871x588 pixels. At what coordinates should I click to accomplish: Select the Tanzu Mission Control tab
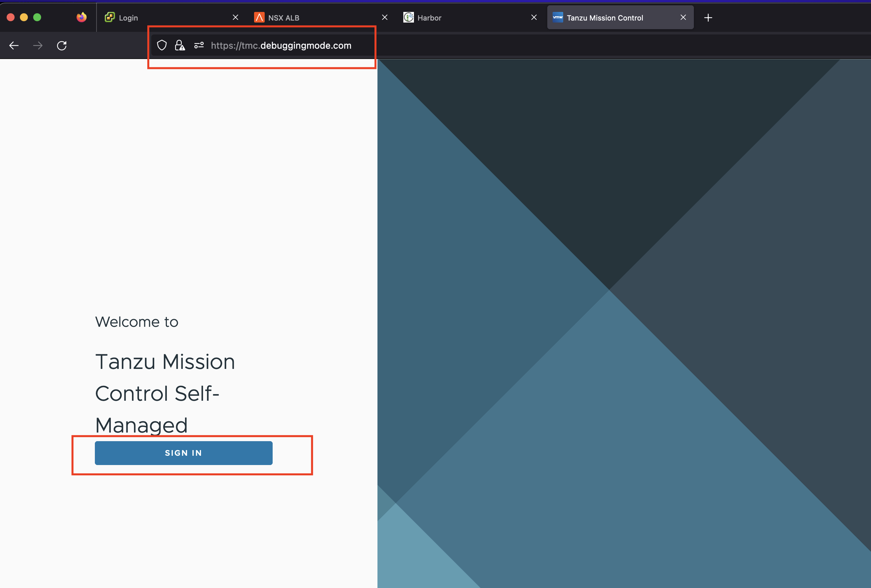click(x=620, y=18)
